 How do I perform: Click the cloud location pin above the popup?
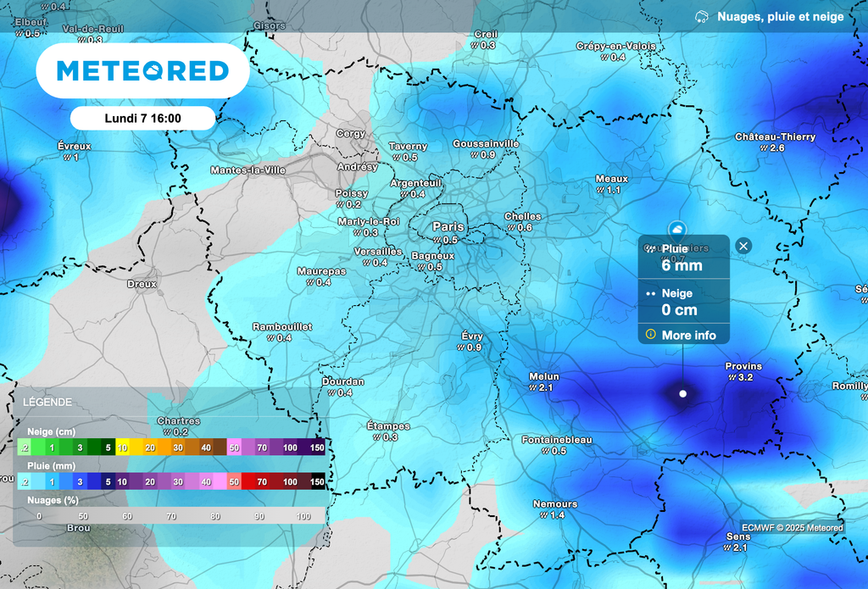coord(676,228)
